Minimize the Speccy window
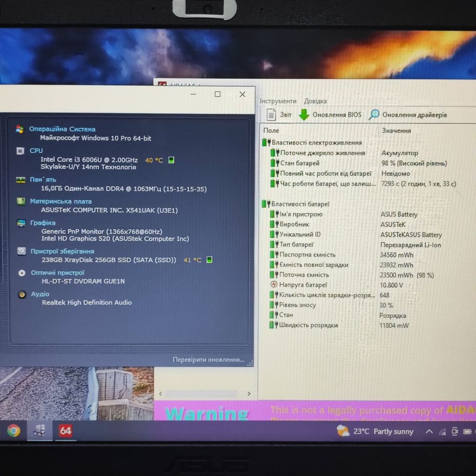The image size is (476, 476). 193,94
